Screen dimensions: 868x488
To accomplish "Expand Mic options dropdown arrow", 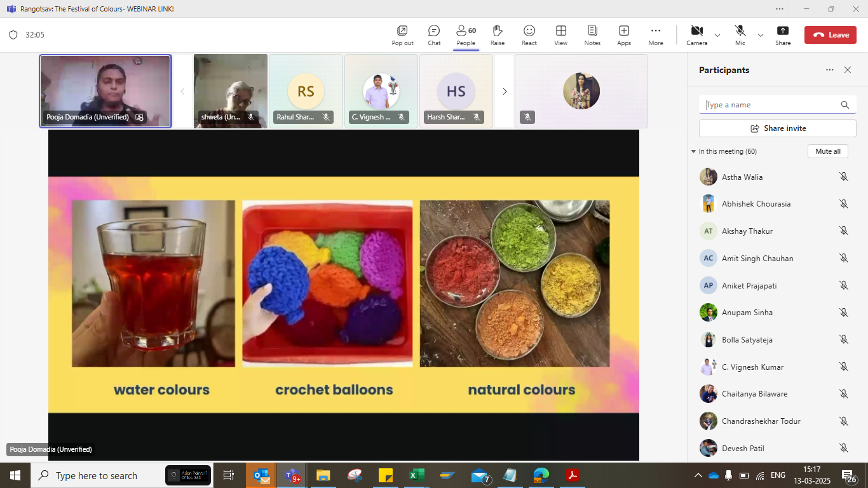I will [x=761, y=35].
